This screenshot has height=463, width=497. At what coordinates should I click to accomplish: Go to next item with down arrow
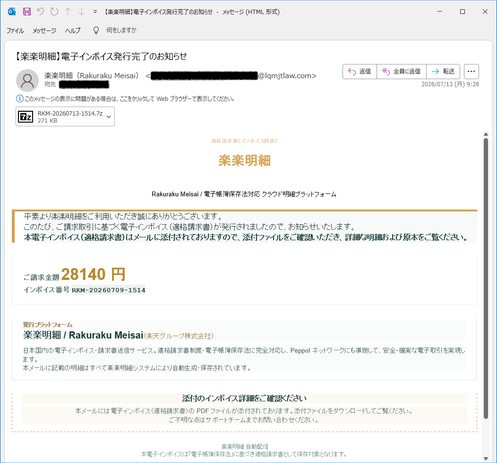(x=81, y=12)
